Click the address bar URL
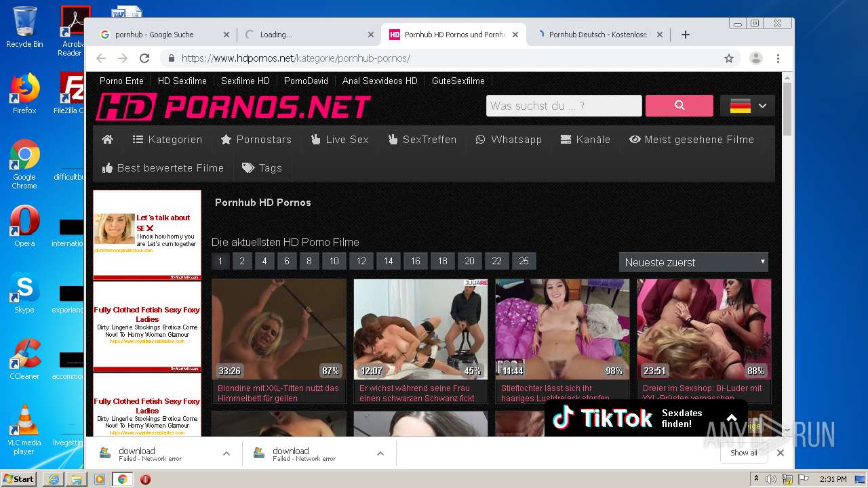The height and width of the screenshot is (488, 868). (296, 58)
